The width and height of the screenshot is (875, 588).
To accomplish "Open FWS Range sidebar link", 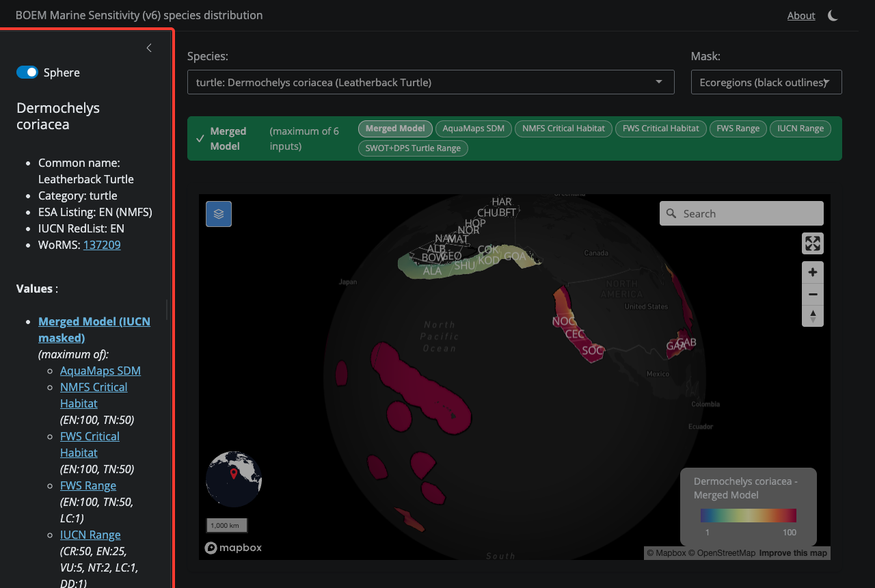I will coord(88,485).
